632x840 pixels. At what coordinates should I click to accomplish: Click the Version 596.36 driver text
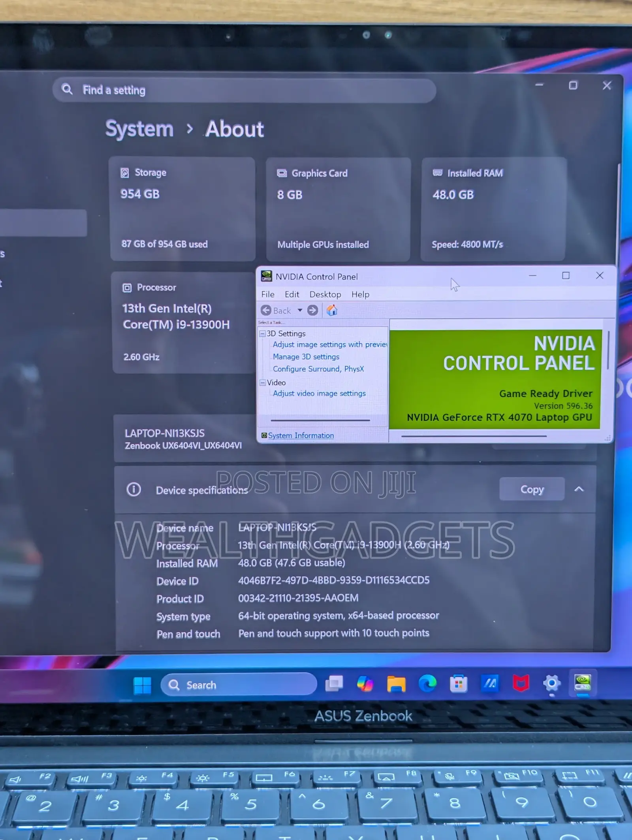tap(563, 406)
